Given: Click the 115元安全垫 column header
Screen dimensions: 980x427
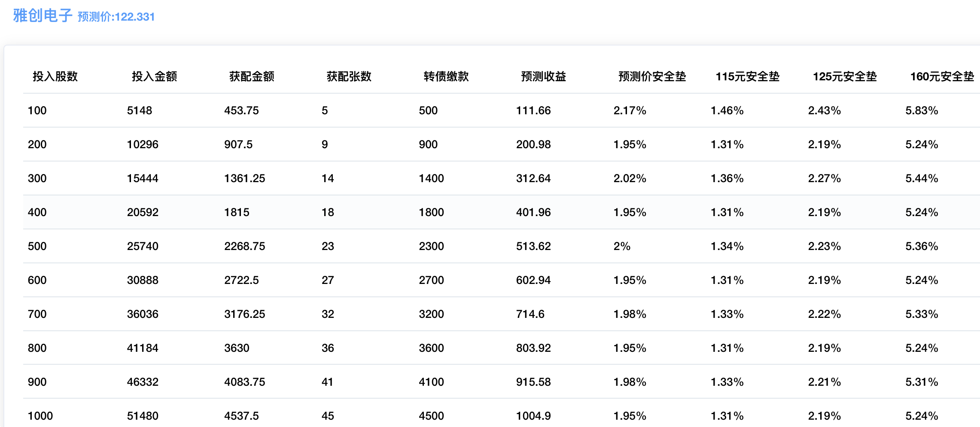Looking at the screenshot, I should (747, 76).
